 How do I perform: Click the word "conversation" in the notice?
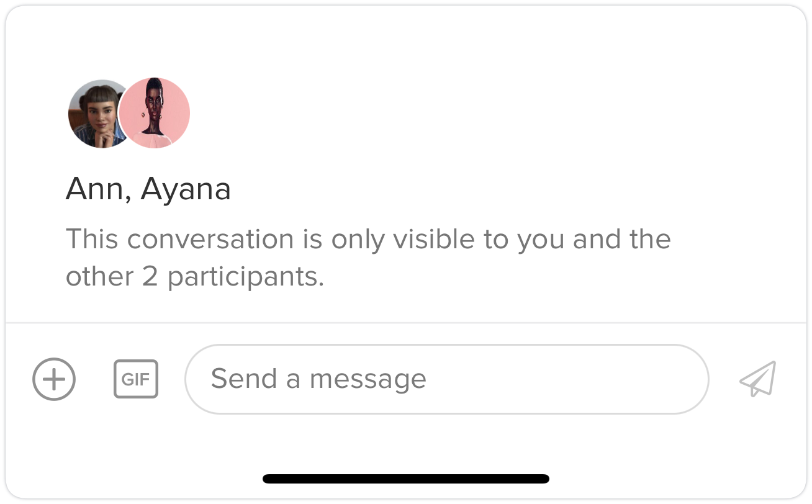[x=207, y=239]
